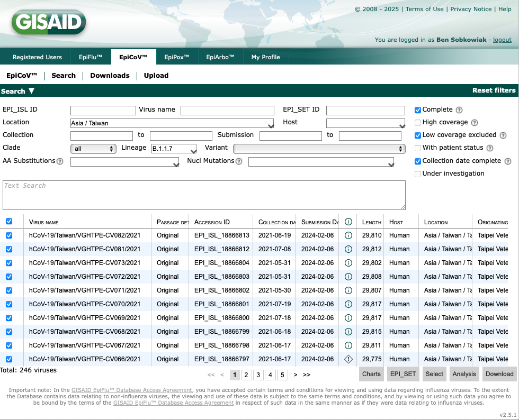519x420 pixels.
Task: Uncheck the Low coverage excluded checkbox
Action: (418, 135)
